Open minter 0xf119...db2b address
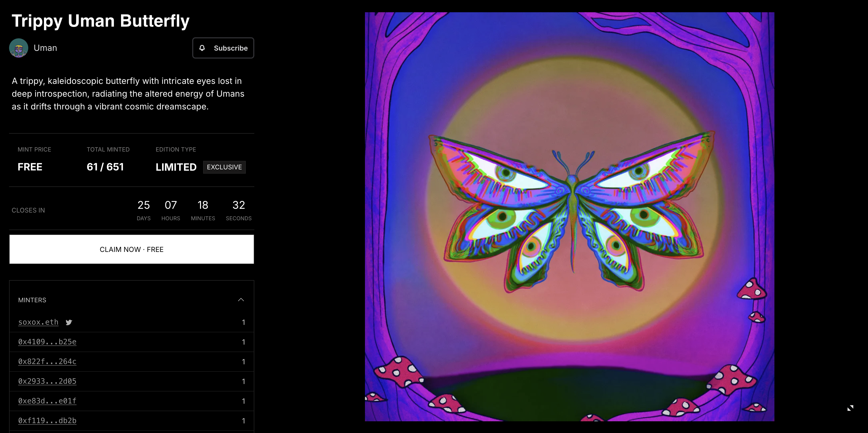Screen dimensions: 868x433 pos(47,420)
